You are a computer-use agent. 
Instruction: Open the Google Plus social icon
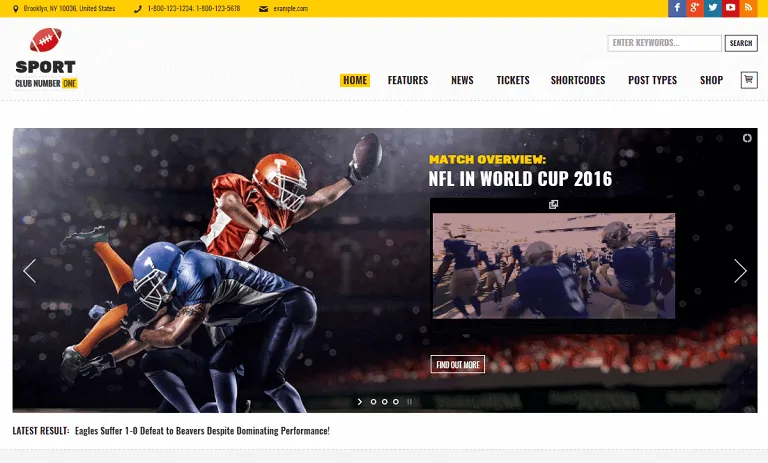point(695,8)
